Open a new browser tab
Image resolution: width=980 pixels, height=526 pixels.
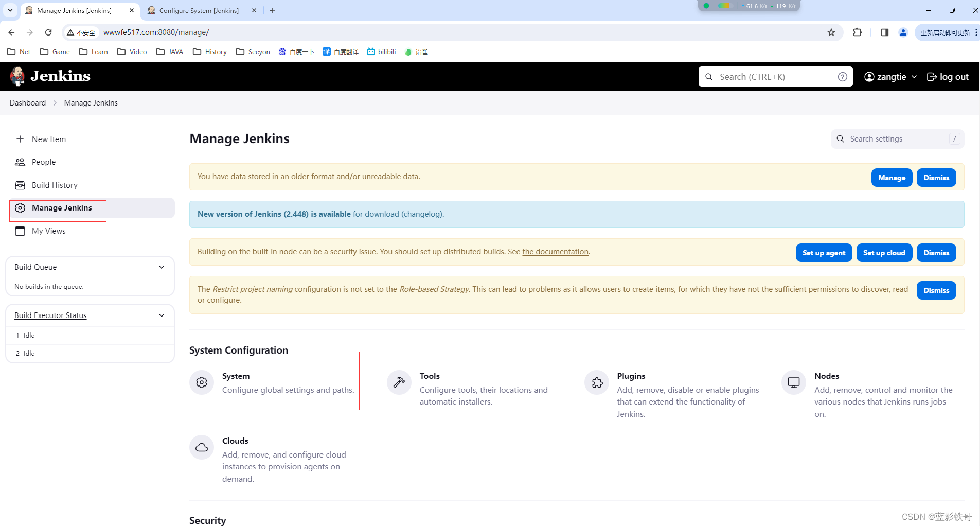coord(273,10)
